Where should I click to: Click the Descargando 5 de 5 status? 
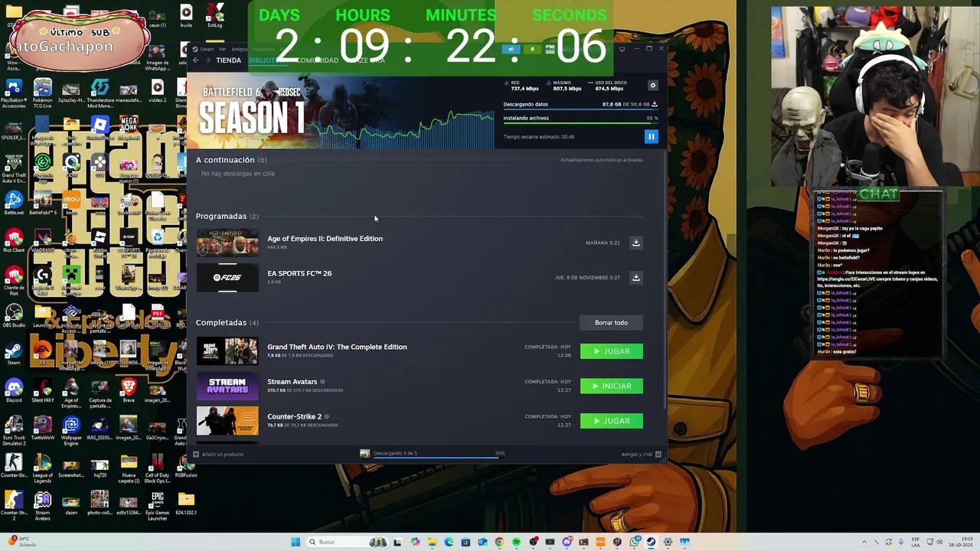[x=395, y=453]
